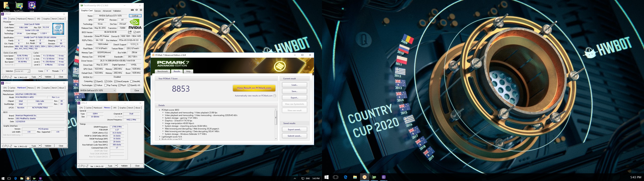
Task: Open the cpuz desktop shortcut
Action: tap(32, 6)
